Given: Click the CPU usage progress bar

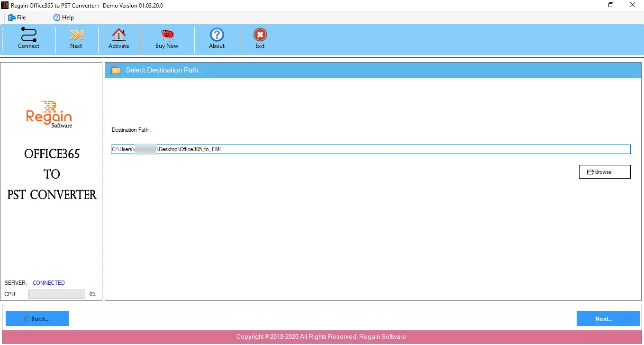Looking at the screenshot, I should tap(57, 294).
